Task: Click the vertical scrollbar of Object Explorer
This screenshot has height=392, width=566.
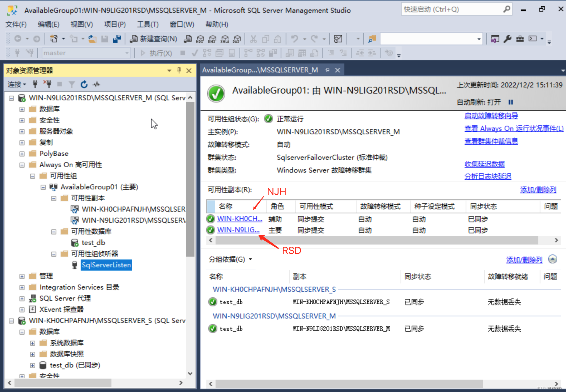Action: coord(190,179)
